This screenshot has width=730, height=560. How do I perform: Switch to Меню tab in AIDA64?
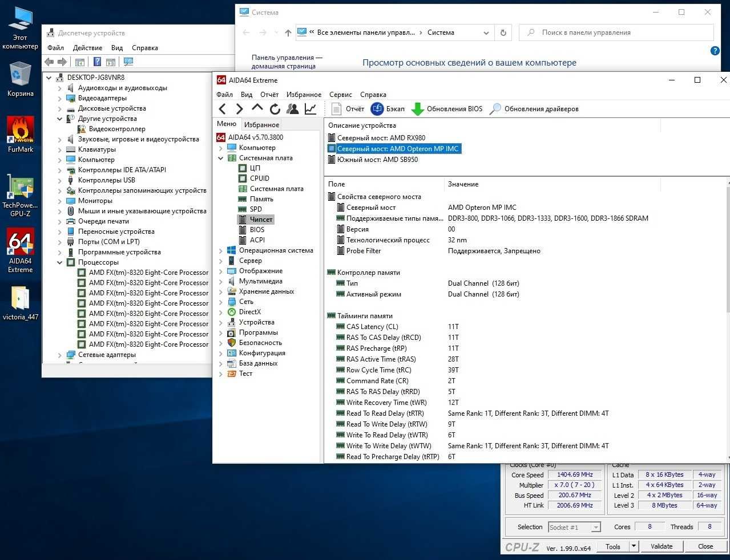pos(227,124)
